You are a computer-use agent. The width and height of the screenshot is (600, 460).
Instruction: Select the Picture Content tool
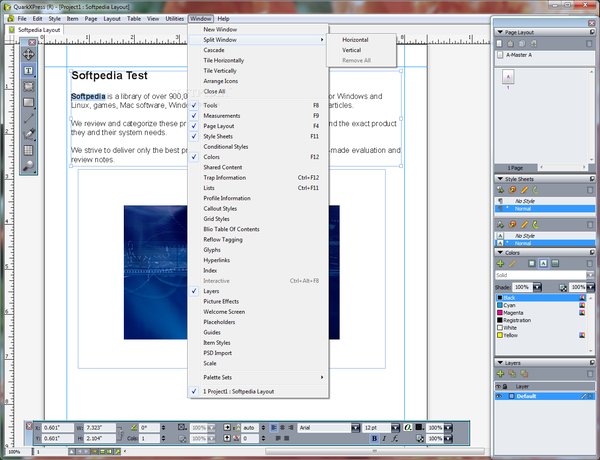(28, 86)
